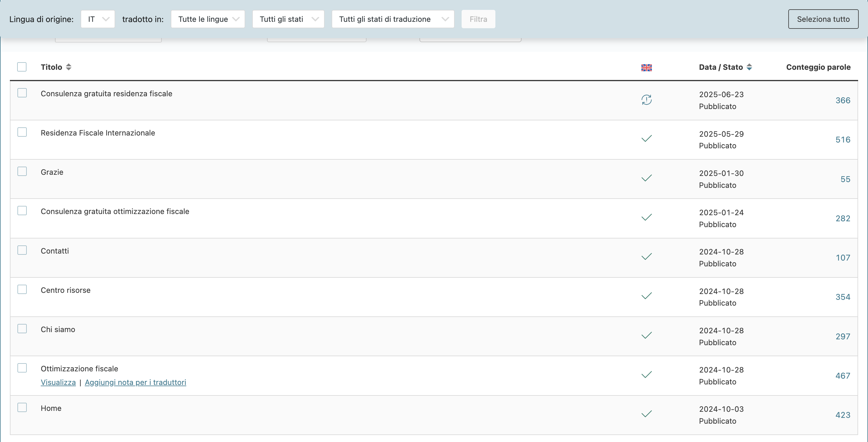
Task: Open the Tutti gli stati dropdown
Action: pos(288,19)
